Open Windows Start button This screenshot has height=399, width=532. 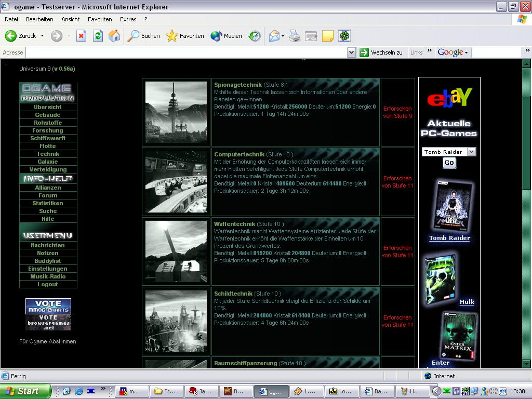(x=25, y=391)
